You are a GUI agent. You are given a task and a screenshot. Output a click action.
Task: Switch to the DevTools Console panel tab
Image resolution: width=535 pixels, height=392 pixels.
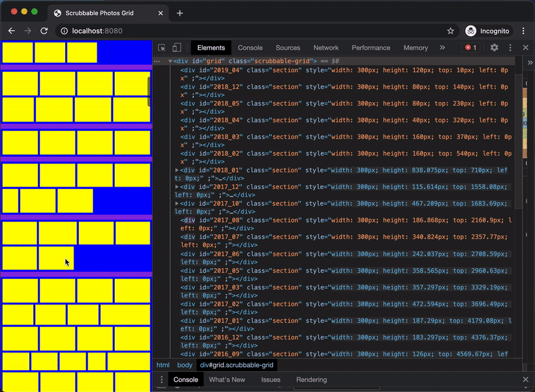250,48
